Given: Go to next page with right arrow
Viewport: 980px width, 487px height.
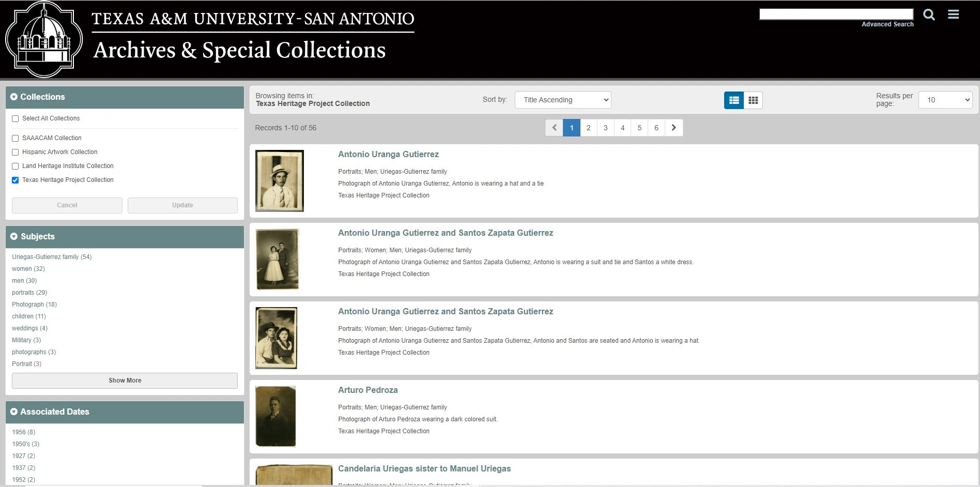Looking at the screenshot, I should coord(673,127).
